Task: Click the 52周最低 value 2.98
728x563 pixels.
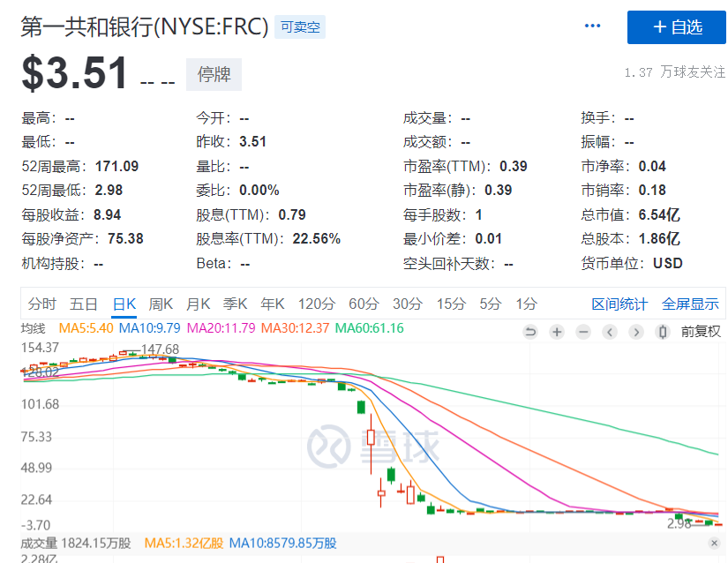Action: point(109,191)
